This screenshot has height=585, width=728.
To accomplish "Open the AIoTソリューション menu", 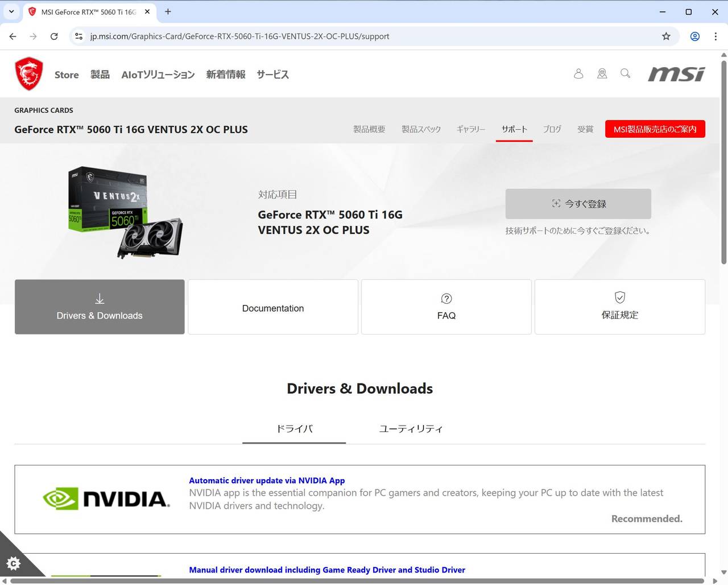I will 158,75.
